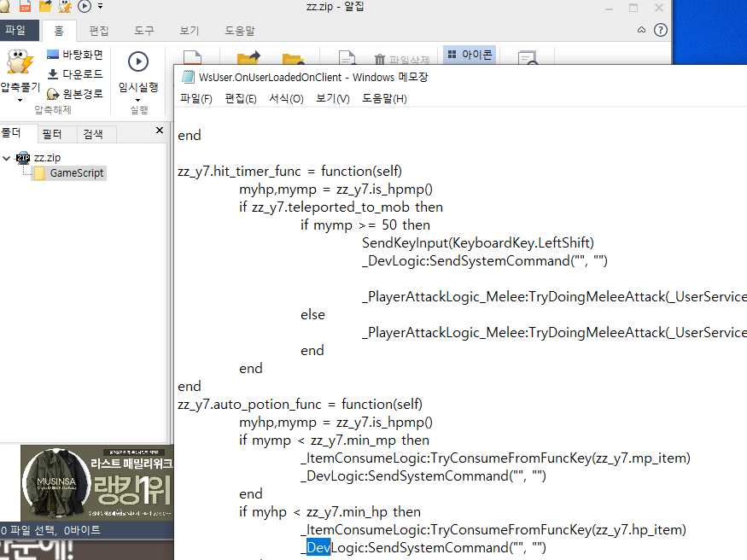The image size is (747, 560).
Task: Switch to the 홈 ribbon tab
Action: (59, 31)
